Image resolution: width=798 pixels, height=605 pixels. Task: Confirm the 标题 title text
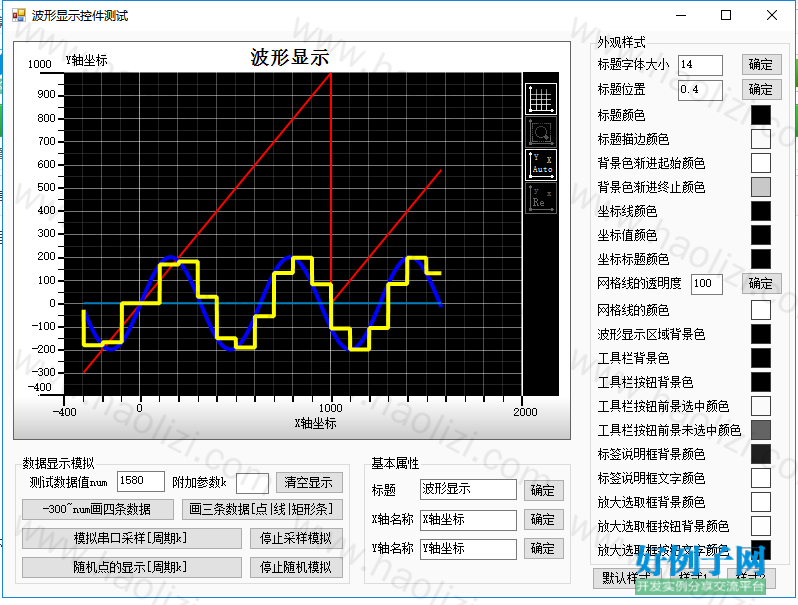(x=544, y=491)
